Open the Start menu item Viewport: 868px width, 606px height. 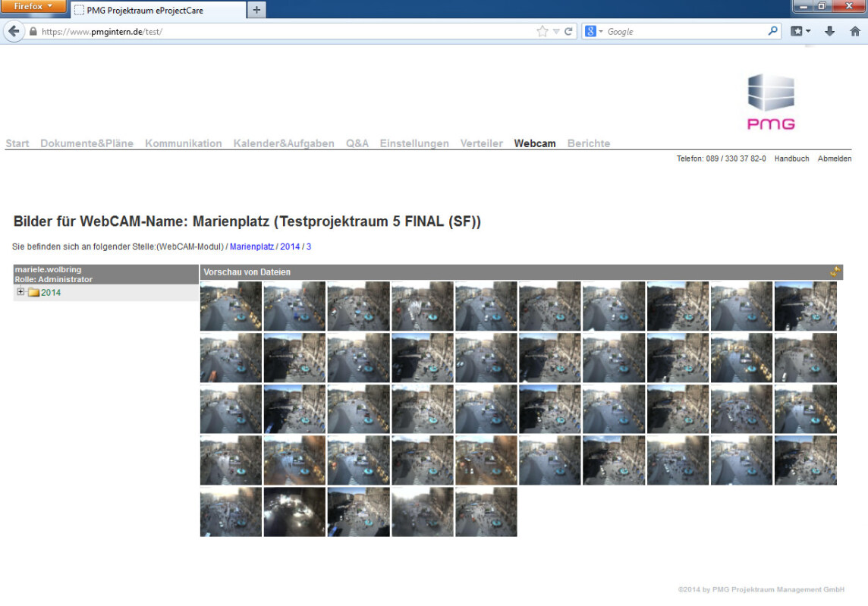(17, 143)
